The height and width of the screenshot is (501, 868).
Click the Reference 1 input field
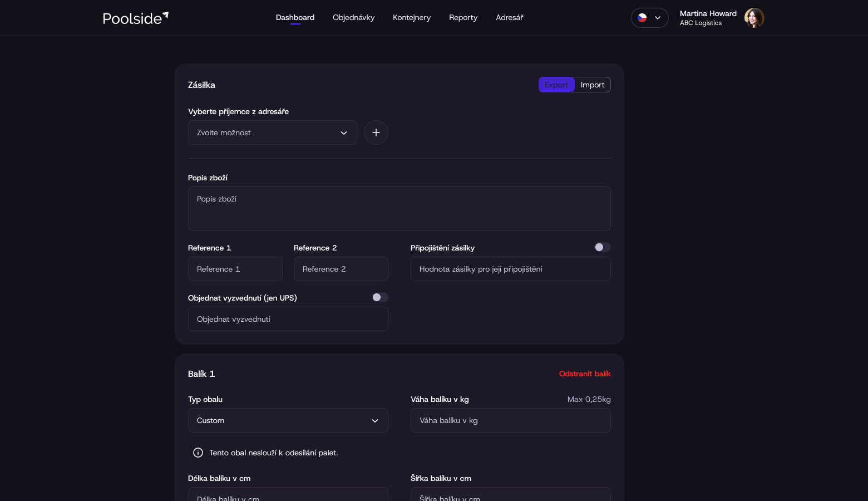[235, 269]
